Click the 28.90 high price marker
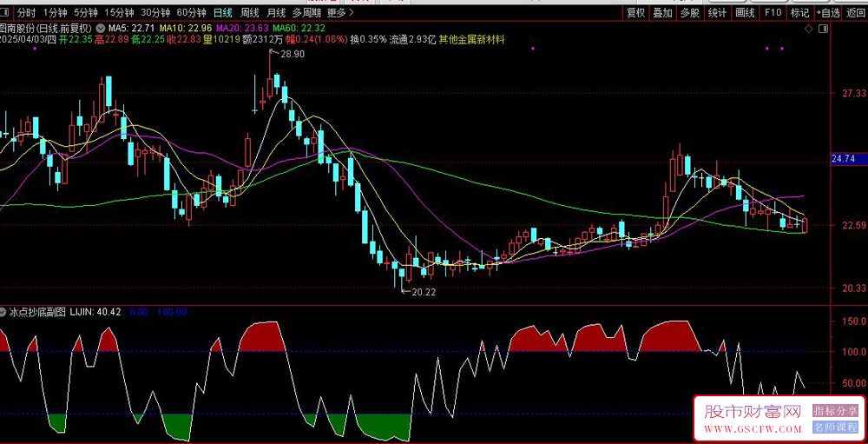 click(293, 54)
